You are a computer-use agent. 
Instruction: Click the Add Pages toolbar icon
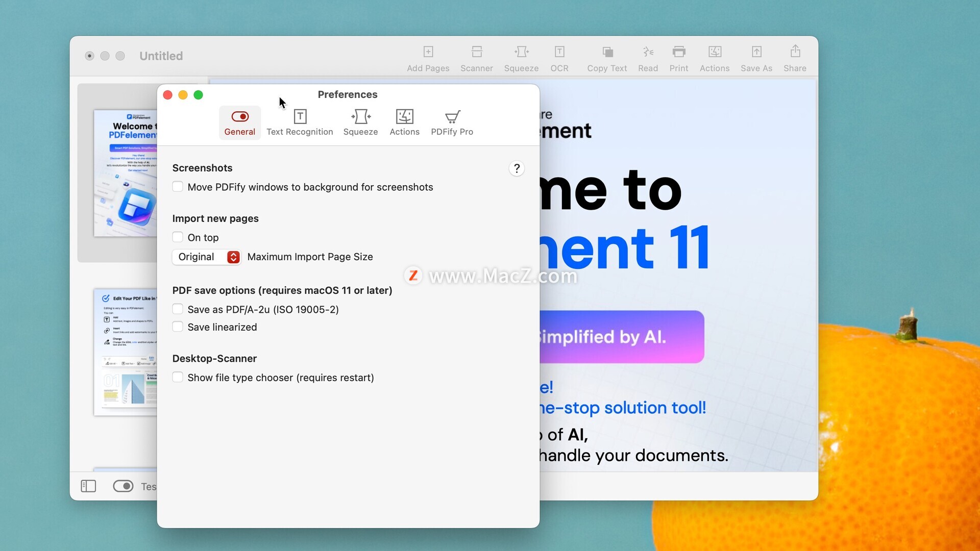pyautogui.click(x=428, y=52)
